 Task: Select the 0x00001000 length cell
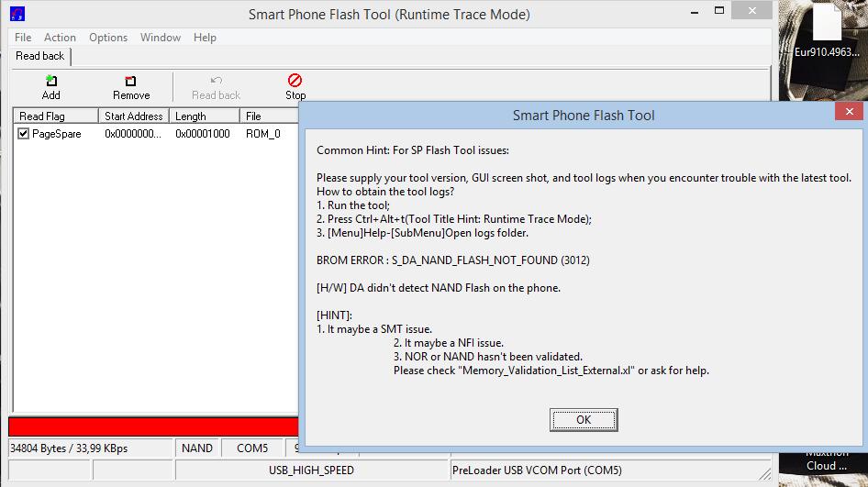pyautogui.click(x=203, y=133)
